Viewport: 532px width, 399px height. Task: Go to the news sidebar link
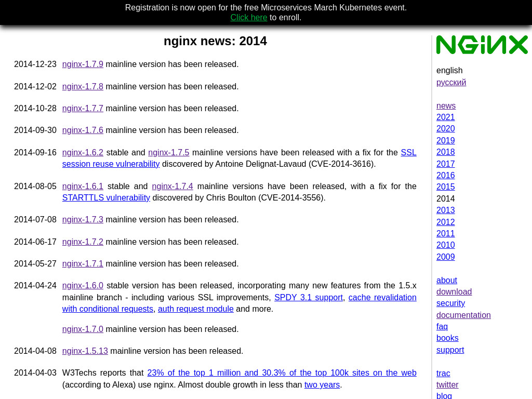pos(446,106)
